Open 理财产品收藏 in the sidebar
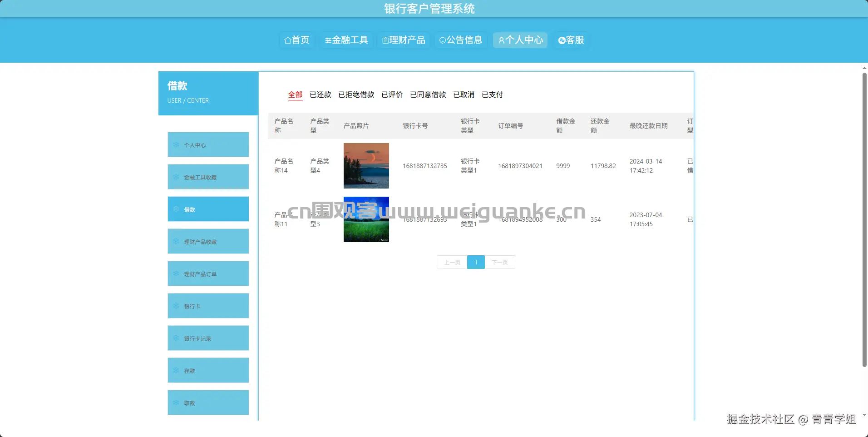 [x=208, y=241]
